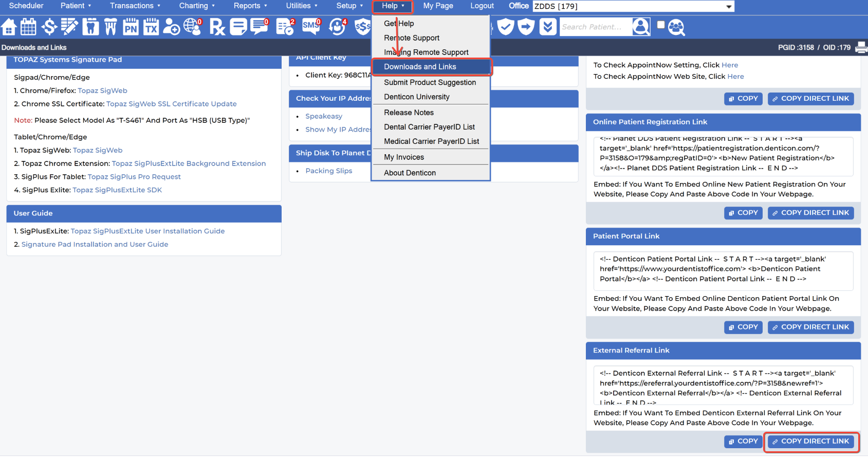Image resolution: width=868 pixels, height=459 pixels.
Task: Open the notes list with pencil icon
Action: [69, 26]
